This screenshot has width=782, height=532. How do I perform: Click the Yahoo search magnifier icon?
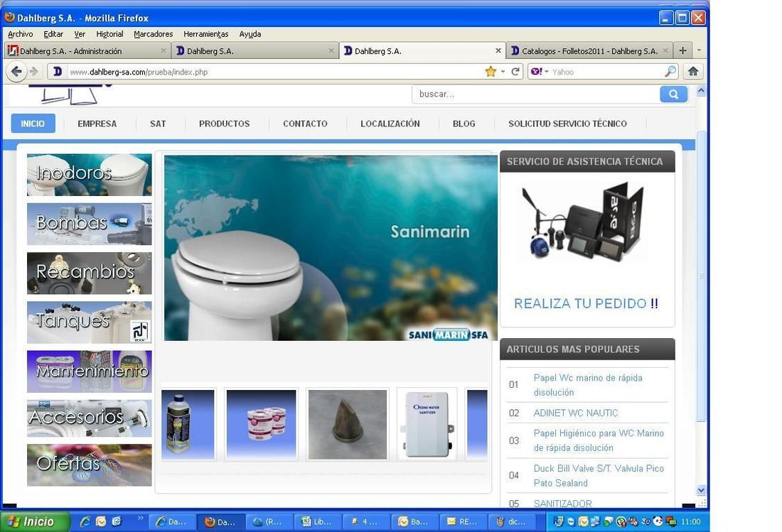point(670,72)
